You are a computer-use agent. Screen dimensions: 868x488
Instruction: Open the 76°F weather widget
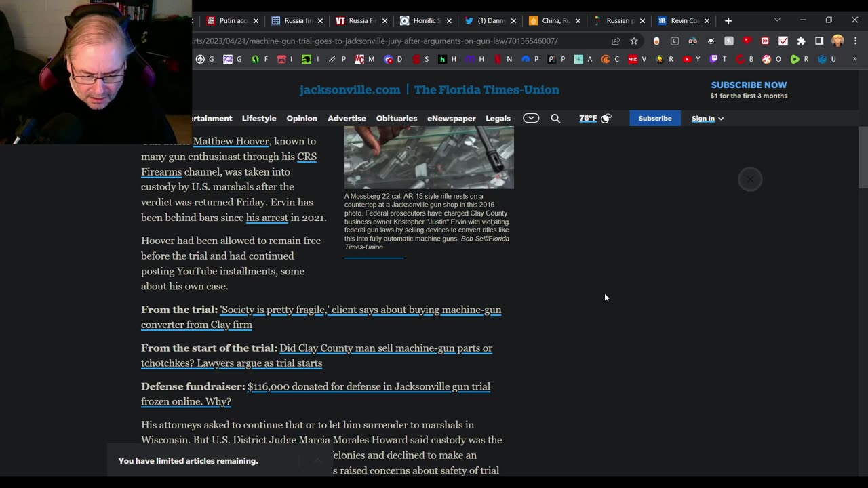click(x=595, y=118)
